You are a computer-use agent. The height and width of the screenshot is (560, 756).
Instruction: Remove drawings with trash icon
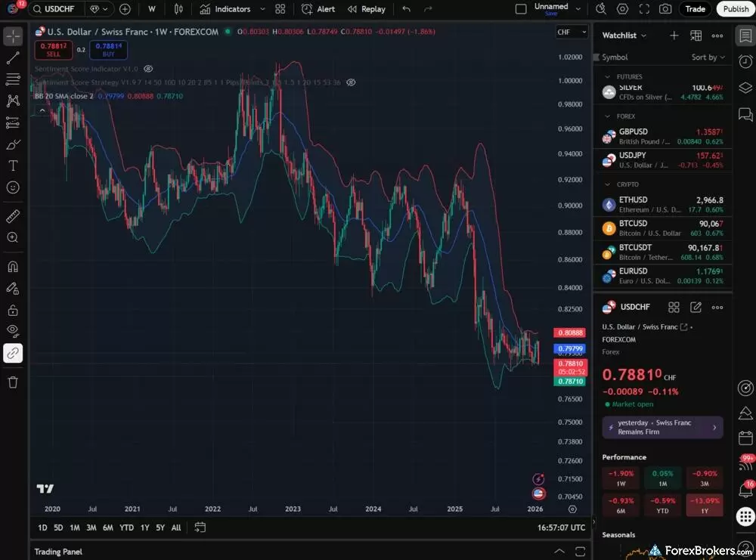click(x=13, y=382)
